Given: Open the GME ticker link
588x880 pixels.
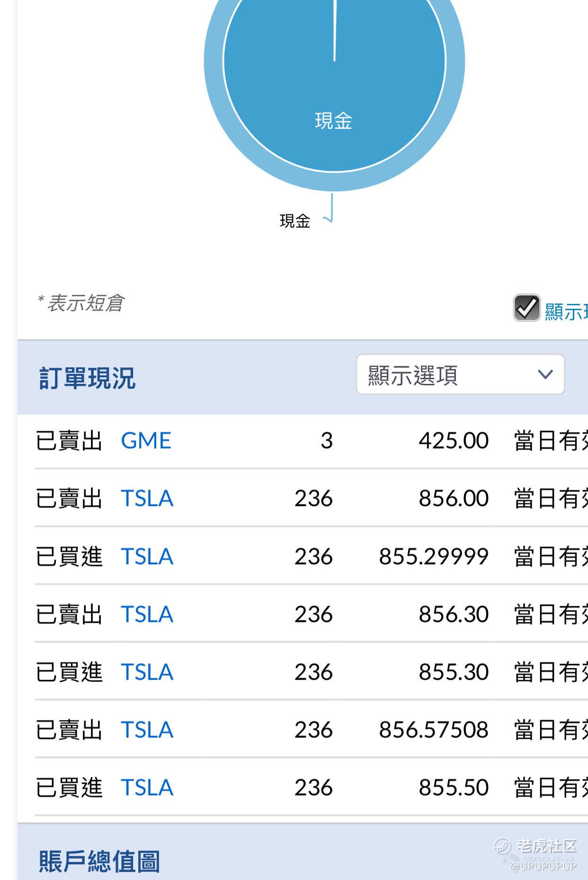Looking at the screenshot, I should [x=146, y=441].
